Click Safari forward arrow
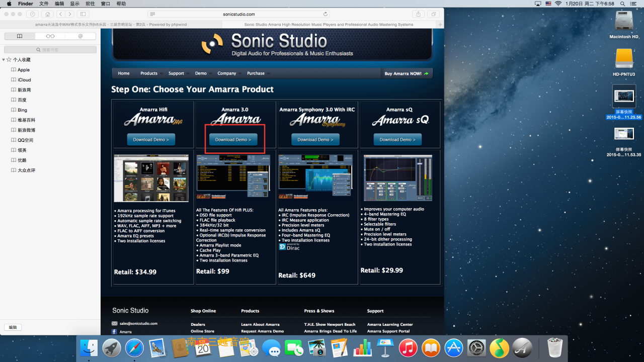Image resolution: width=644 pixels, height=362 pixels. [x=70, y=14]
